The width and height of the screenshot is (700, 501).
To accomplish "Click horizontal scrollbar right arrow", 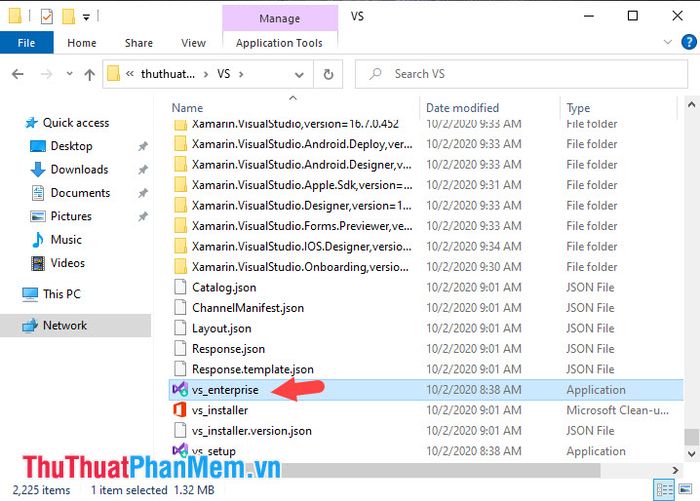I will 675,470.
